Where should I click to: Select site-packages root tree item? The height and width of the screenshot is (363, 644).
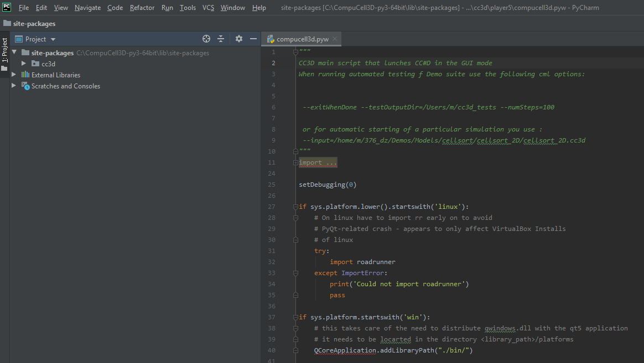pyautogui.click(x=53, y=52)
